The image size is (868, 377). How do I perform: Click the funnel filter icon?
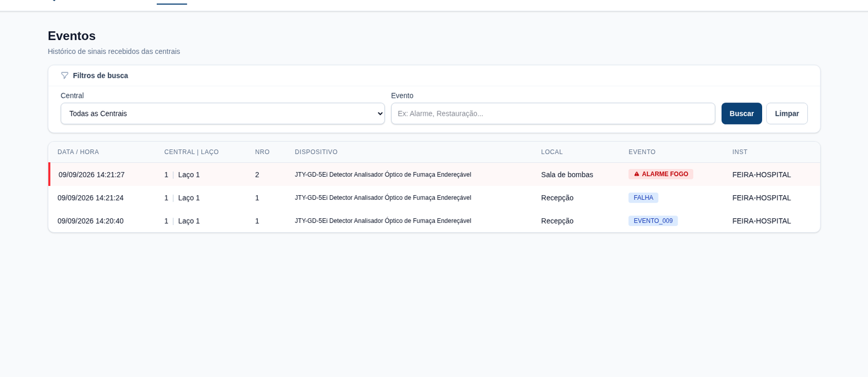click(x=65, y=75)
